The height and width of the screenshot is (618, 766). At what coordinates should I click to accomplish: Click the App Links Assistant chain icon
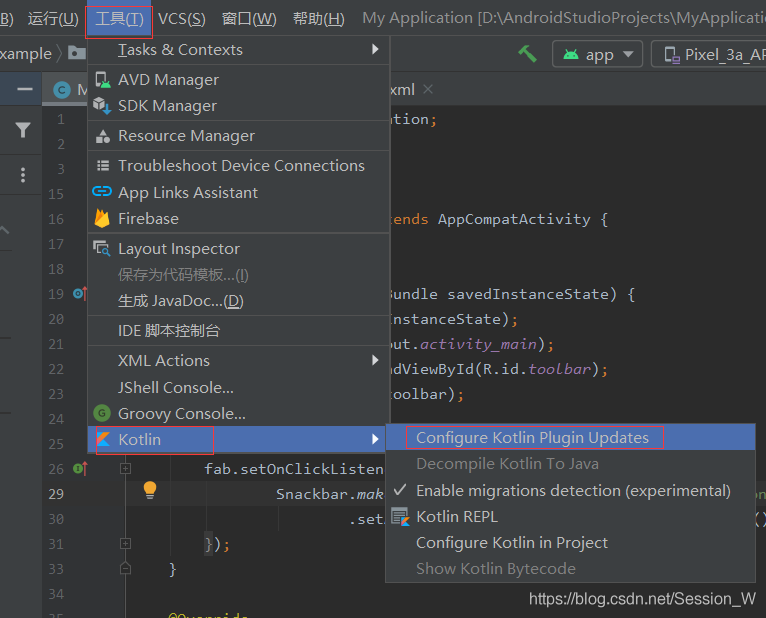tap(102, 191)
